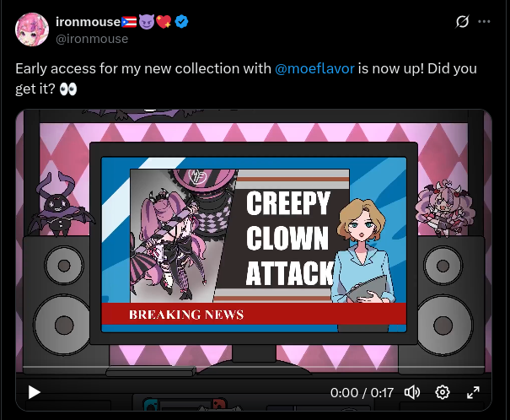Viewport: 510px width, 420px height.
Task: Click the blue verified checkmark badge
Action: pos(181,22)
